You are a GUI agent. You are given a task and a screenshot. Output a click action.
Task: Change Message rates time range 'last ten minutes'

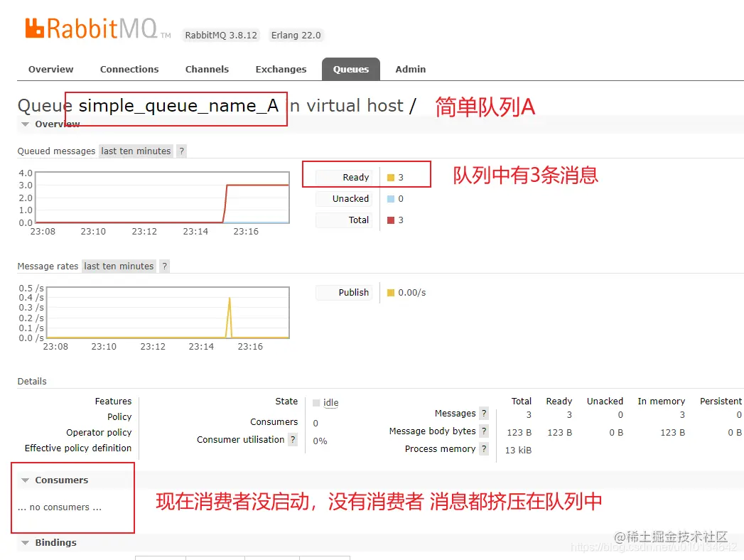119,266
